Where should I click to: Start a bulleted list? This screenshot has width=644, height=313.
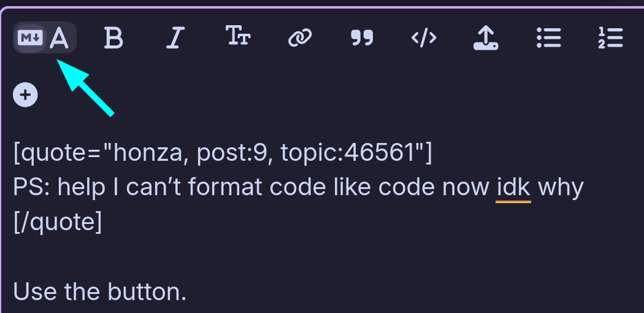548,38
